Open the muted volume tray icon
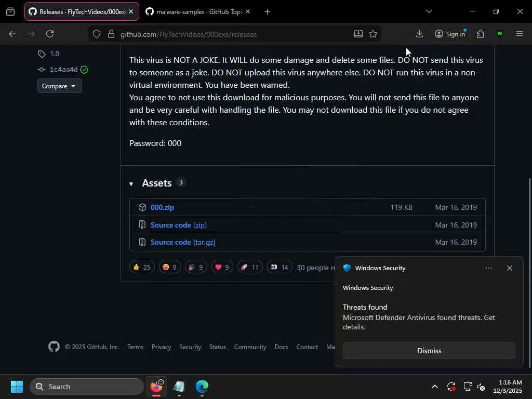532x399 pixels. pos(481,387)
